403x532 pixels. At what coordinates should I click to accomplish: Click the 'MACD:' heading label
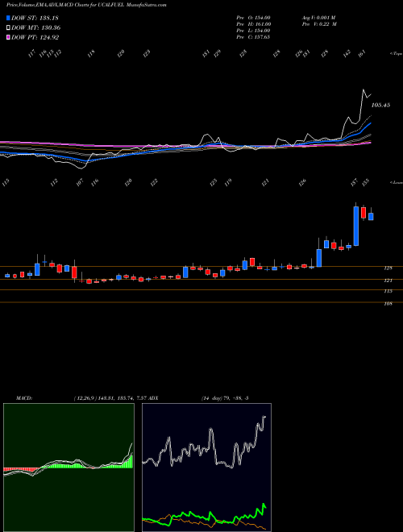pyautogui.click(x=23, y=397)
